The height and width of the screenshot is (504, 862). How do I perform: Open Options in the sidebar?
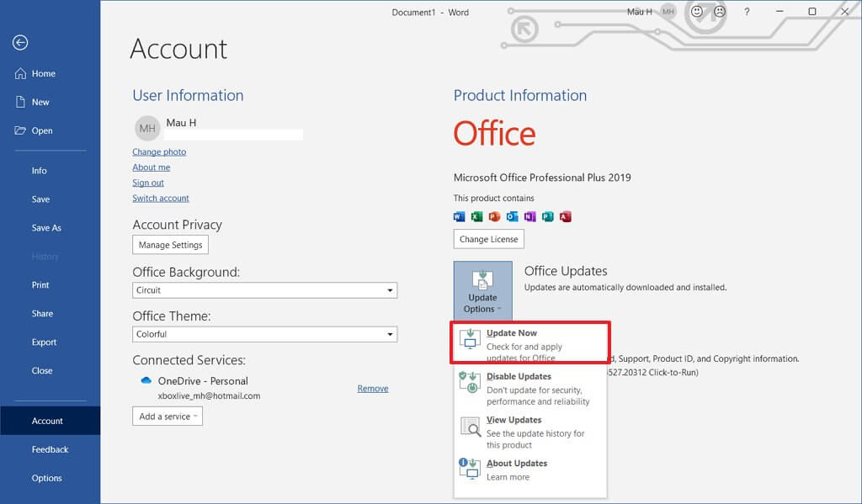(x=50, y=478)
